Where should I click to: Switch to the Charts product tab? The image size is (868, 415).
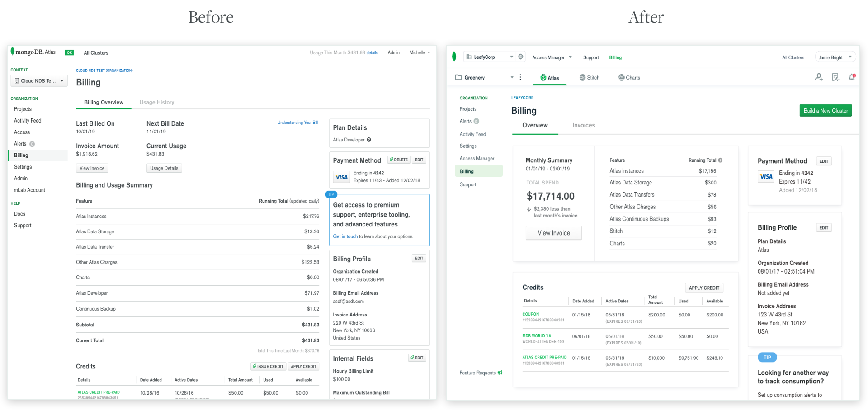click(x=629, y=78)
